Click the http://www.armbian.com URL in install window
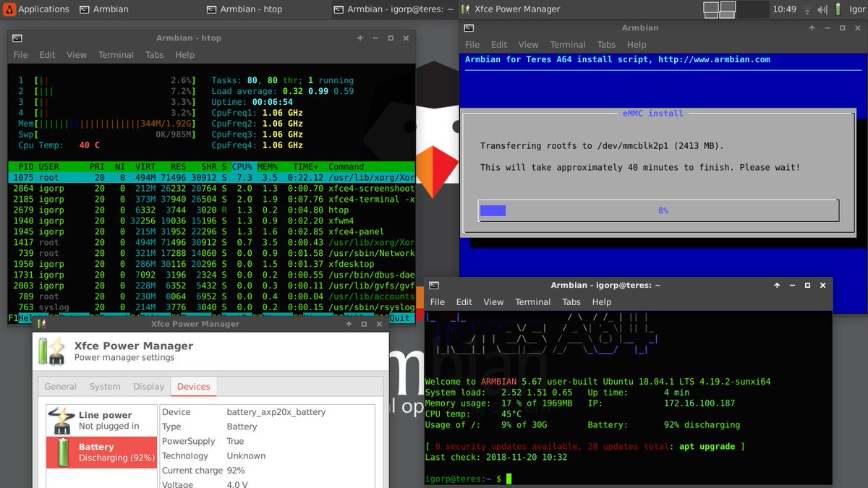Image resolution: width=868 pixels, height=488 pixels. point(714,60)
